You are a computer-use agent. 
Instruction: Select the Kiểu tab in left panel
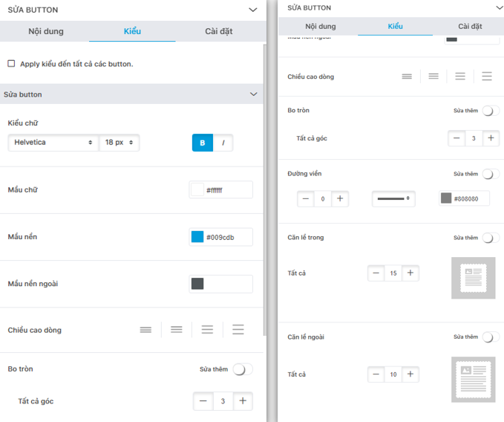point(132,31)
